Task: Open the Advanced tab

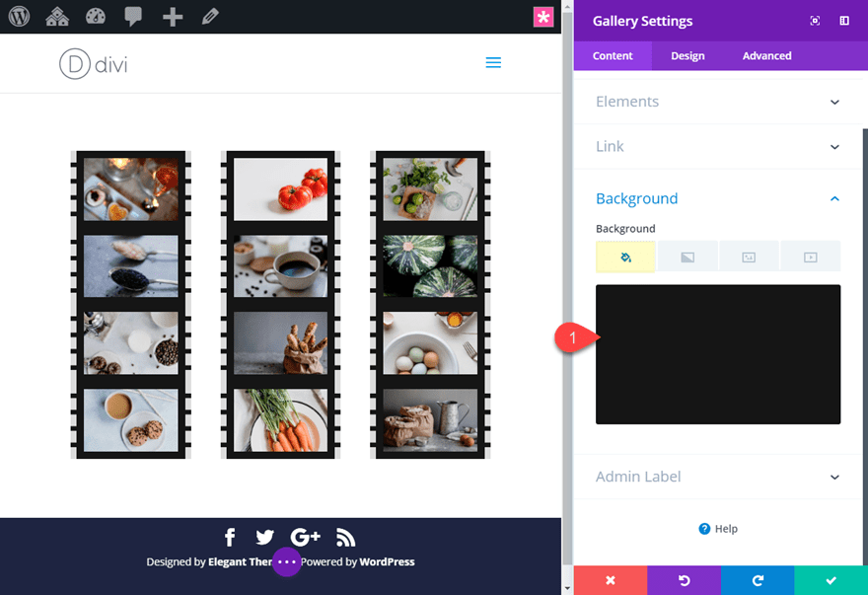Action: (x=766, y=56)
